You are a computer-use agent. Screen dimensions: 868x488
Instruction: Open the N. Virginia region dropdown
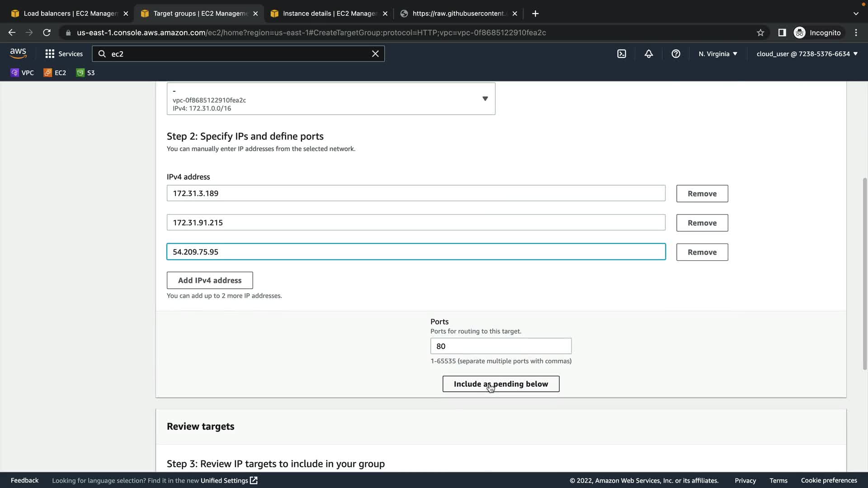click(717, 54)
